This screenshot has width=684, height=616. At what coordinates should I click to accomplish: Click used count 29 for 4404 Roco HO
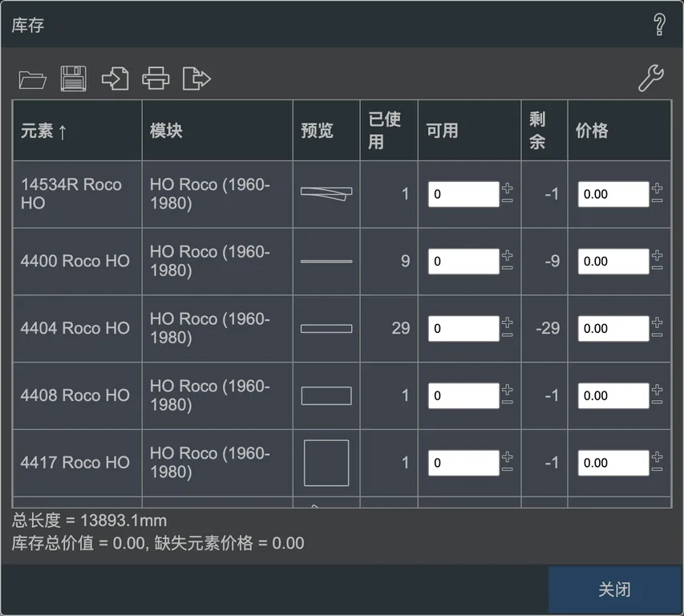pos(400,328)
